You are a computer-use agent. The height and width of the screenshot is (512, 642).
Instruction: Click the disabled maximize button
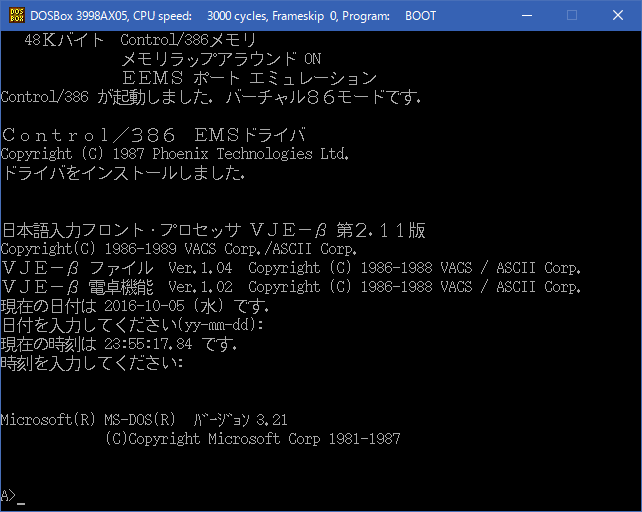point(572,16)
